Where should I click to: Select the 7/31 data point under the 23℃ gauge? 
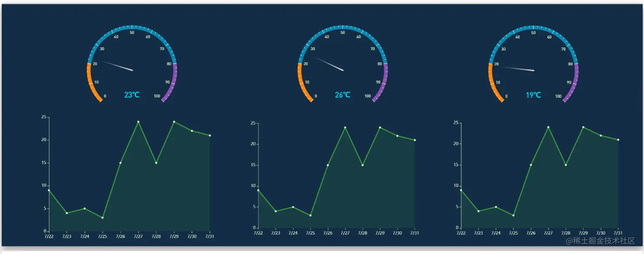(x=210, y=135)
